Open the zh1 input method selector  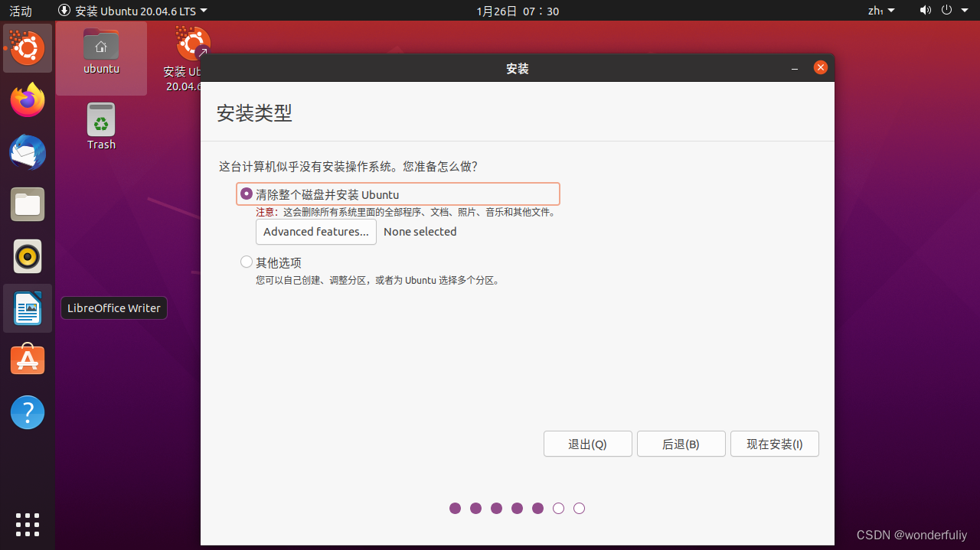click(x=875, y=11)
